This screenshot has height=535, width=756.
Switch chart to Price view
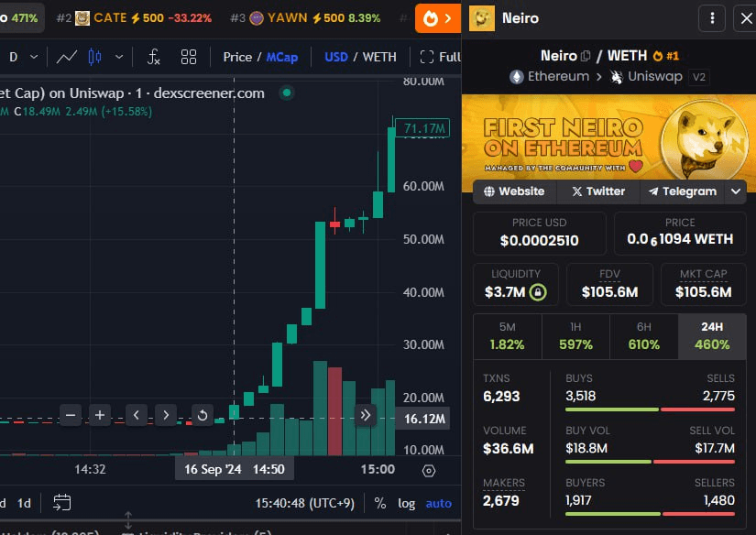point(237,57)
